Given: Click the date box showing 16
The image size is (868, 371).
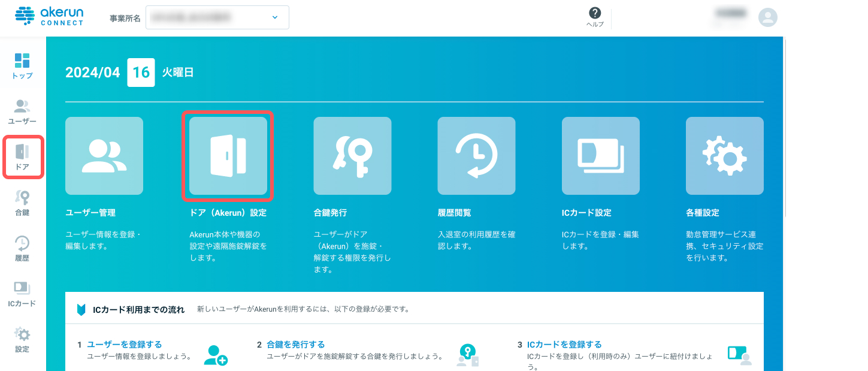Looking at the screenshot, I should click(141, 73).
